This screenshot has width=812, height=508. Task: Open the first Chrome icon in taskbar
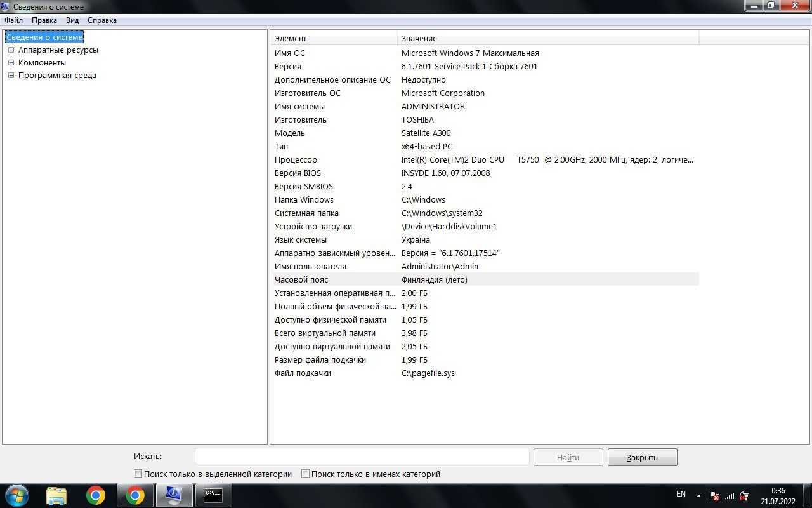96,495
